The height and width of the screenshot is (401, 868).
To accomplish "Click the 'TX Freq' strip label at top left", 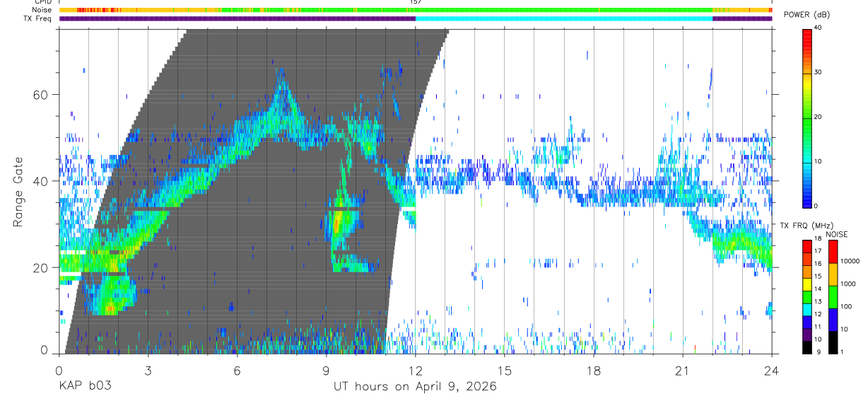I will point(39,18).
